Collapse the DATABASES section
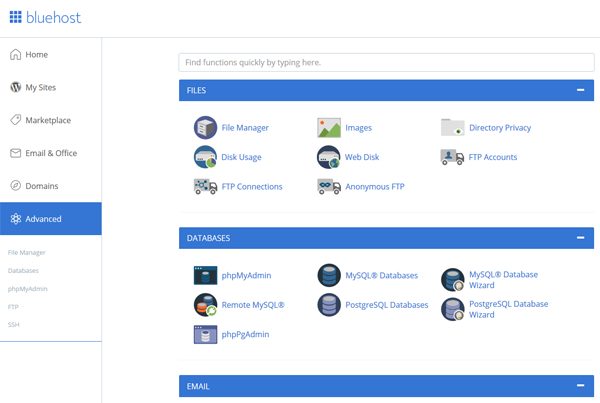 tap(580, 238)
